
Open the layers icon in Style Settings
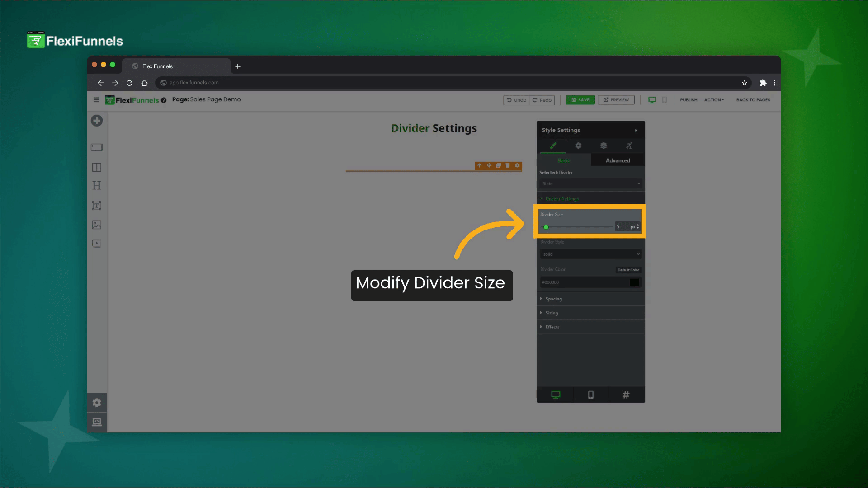click(604, 145)
